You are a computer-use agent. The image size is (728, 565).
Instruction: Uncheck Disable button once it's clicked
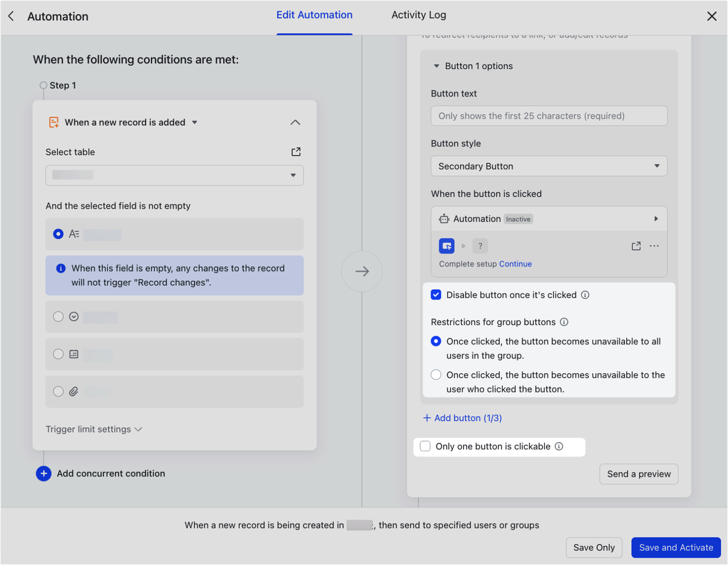436,294
